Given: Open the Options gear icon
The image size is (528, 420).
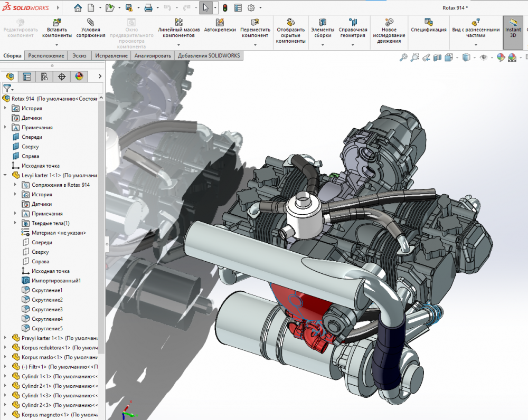Looking at the screenshot, I should 251,8.
